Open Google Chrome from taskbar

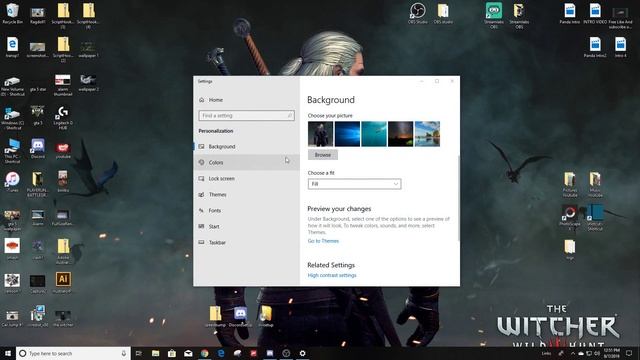pos(204,353)
